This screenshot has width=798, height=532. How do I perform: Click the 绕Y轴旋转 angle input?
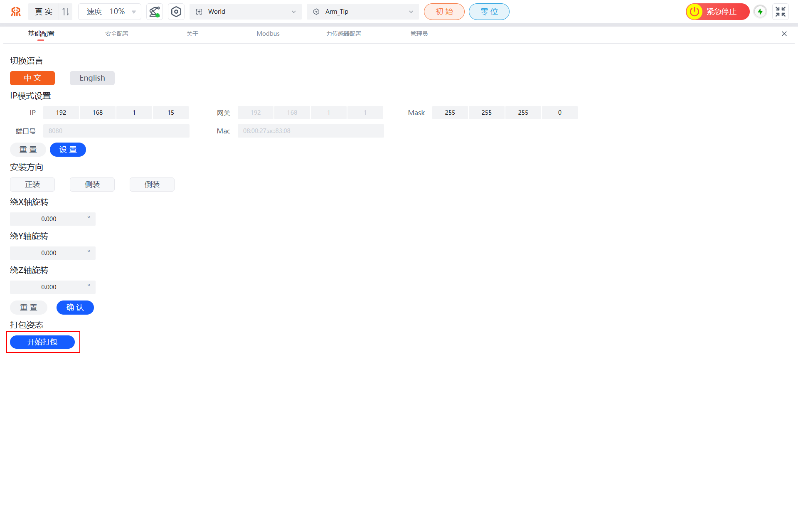click(53, 253)
